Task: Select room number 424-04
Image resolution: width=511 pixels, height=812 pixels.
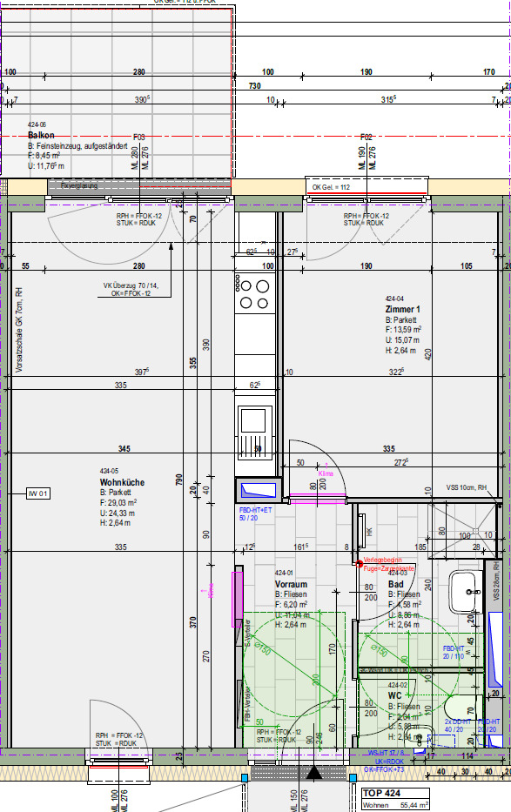Action: 394,299
